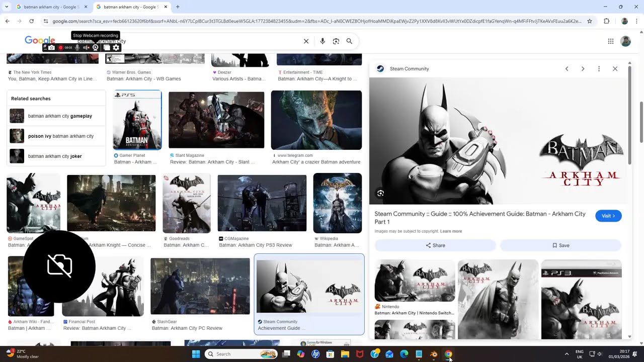Reload the current page

tap(31, 21)
